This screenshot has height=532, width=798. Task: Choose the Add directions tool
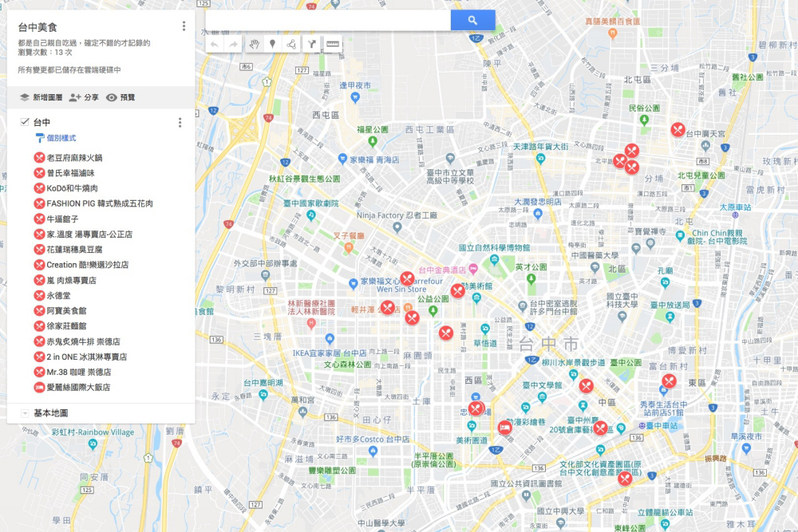pos(313,45)
